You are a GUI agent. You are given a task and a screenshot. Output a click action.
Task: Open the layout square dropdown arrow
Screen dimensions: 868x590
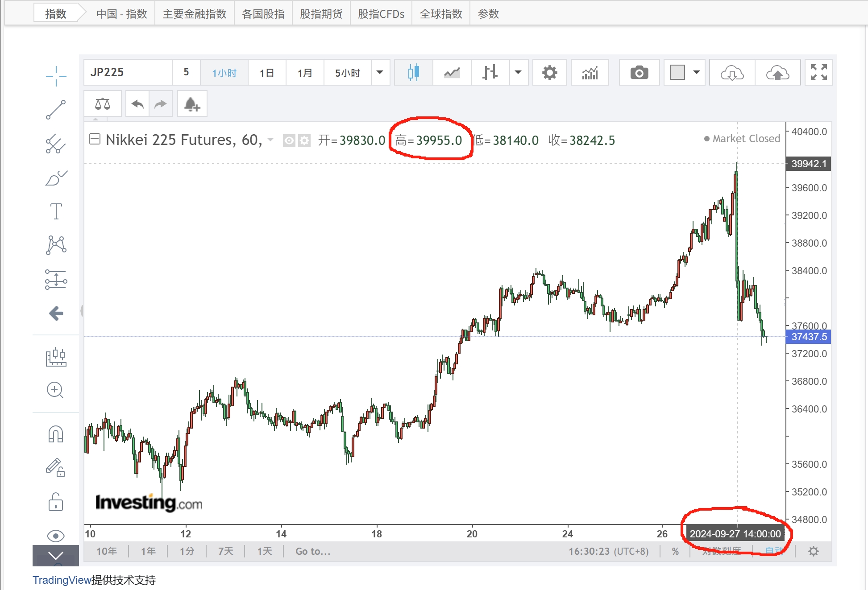coord(696,72)
